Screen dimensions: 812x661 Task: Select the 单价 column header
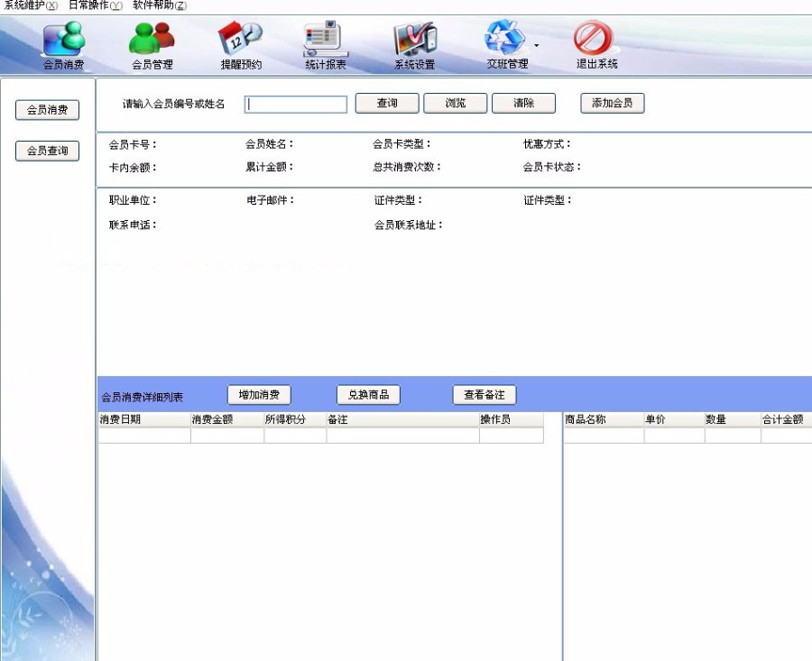tap(674, 419)
